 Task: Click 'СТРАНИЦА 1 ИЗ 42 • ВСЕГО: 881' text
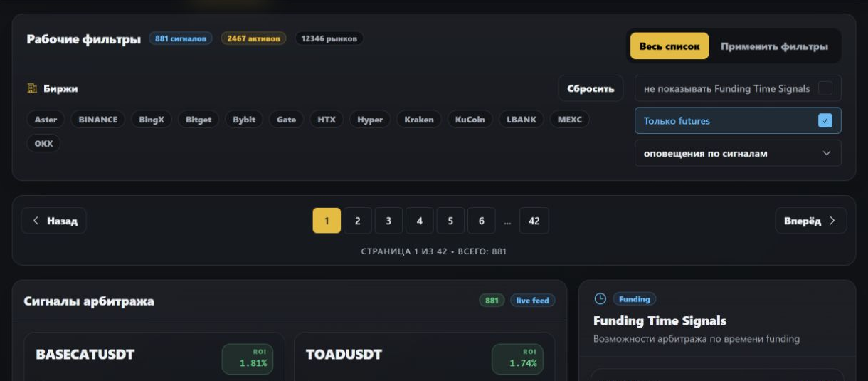(434, 251)
